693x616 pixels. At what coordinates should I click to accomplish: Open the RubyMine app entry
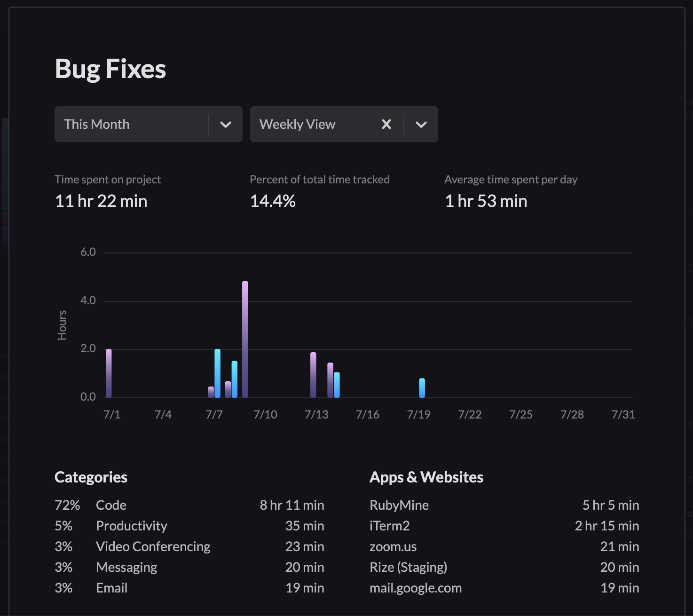coord(399,505)
